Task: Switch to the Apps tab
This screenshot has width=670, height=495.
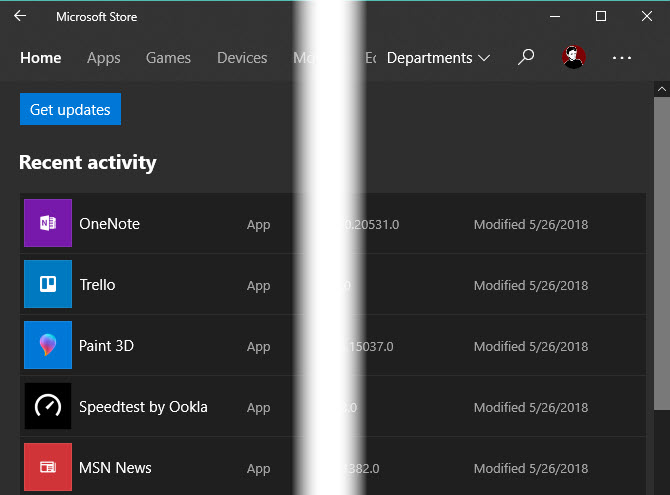Action: pyautogui.click(x=103, y=58)
